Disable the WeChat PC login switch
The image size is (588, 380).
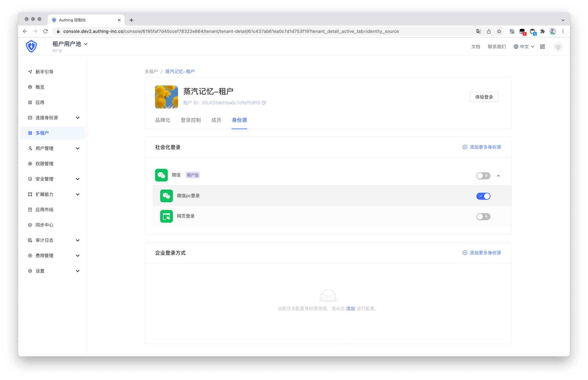coord(483,196)
